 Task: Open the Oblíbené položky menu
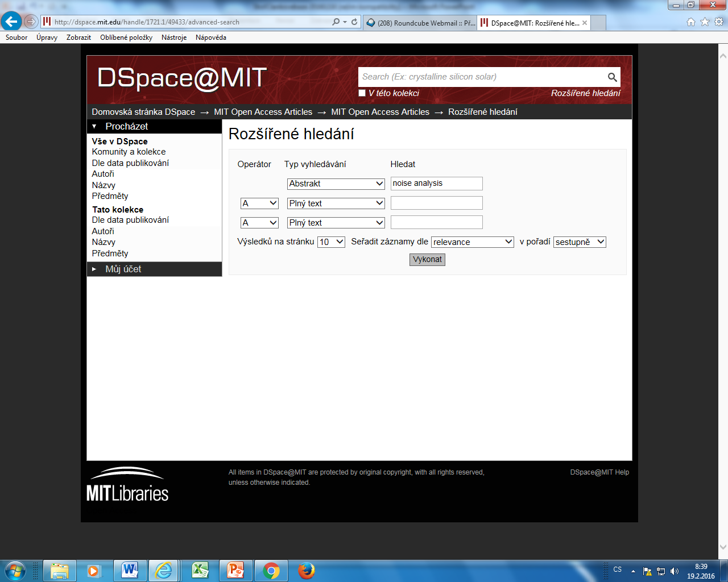point(126,38)
